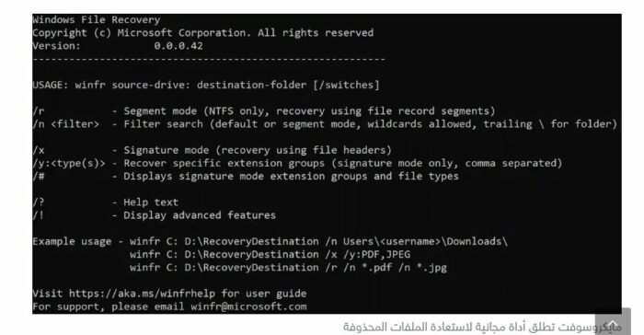Click the example command with *.pdf and *.jpg
Viewport: 644px width, 335px height.
288,268
